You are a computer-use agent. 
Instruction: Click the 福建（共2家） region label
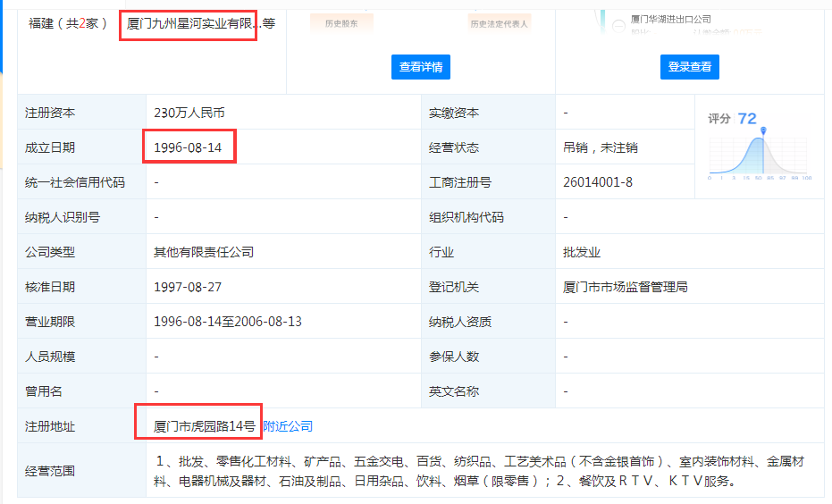click(x=68, y=24)
